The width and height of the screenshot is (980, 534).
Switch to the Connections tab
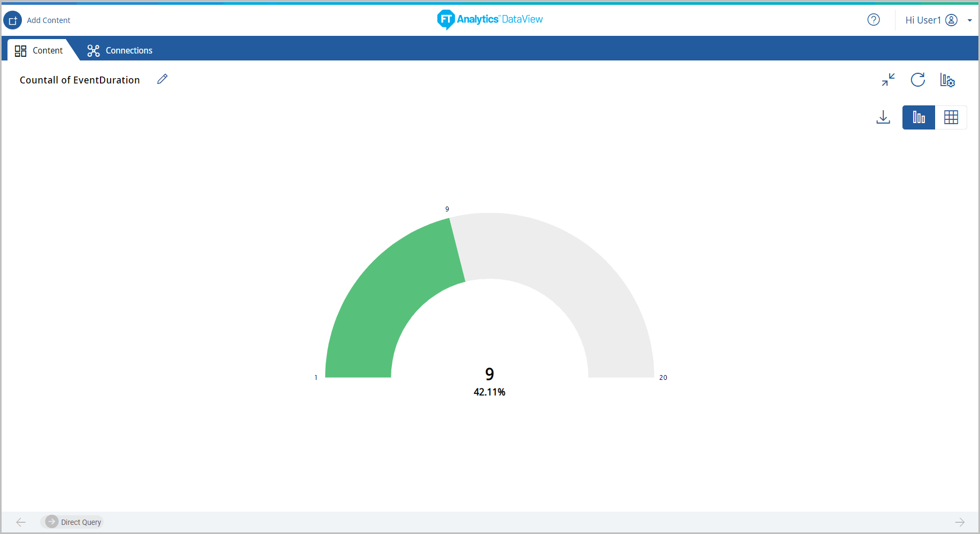point(120,50)
